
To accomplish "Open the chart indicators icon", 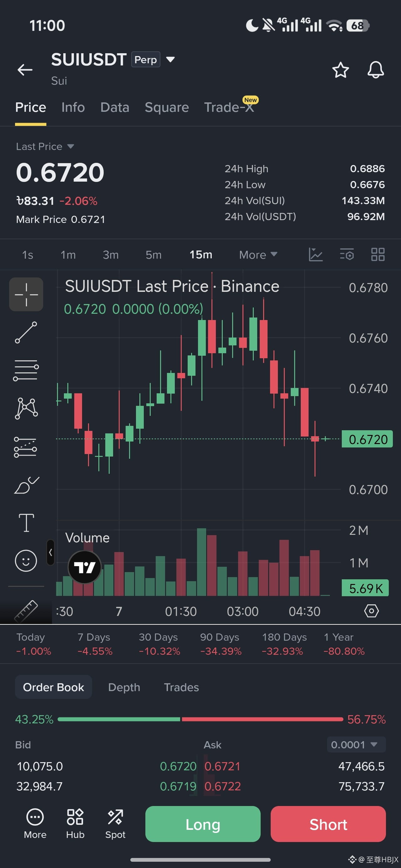I will (x=316, y=254).
